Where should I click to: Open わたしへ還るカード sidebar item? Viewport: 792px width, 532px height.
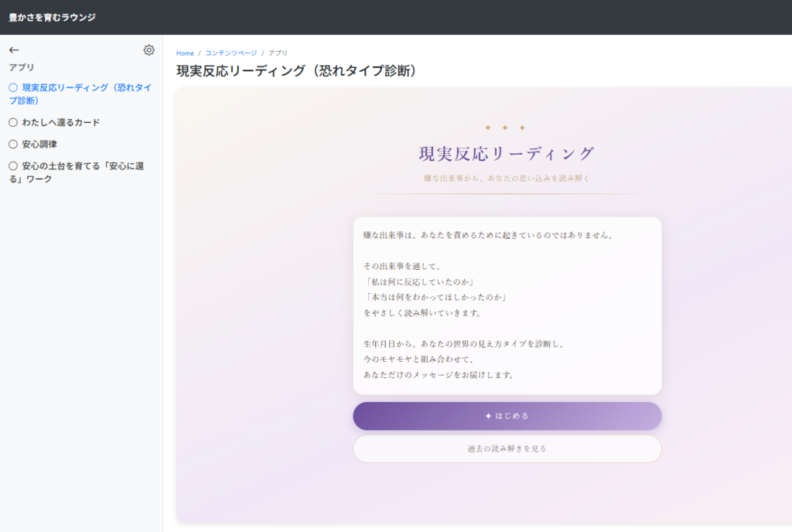(x=60, y=122)
